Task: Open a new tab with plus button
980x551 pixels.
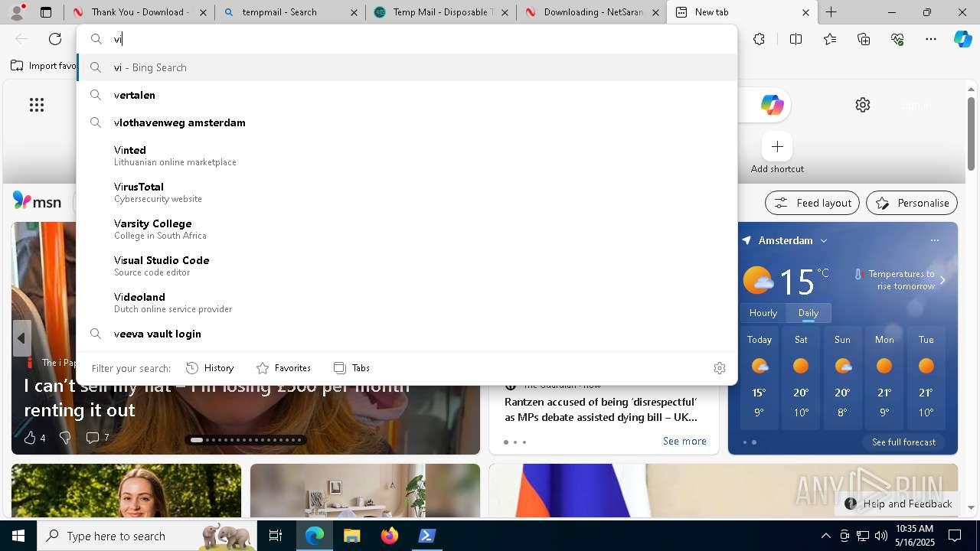Action: [831, 12]
